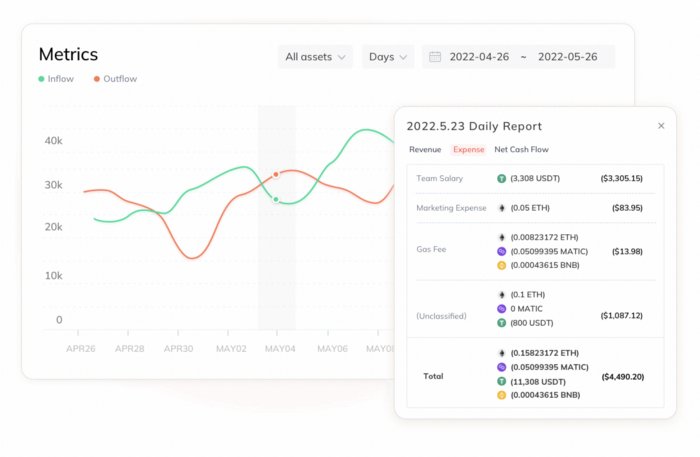
Task: Open the All assets dropdown
Action: 315,57
